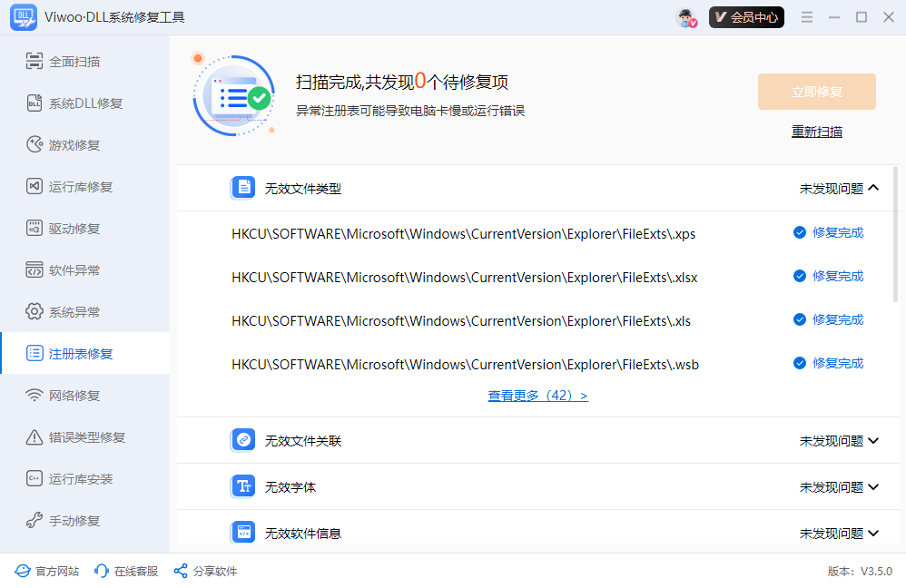The height and width of the screenshot is (588, 906).
Task: Expand the 无效文件关联 section
Action: pos(872,440)
